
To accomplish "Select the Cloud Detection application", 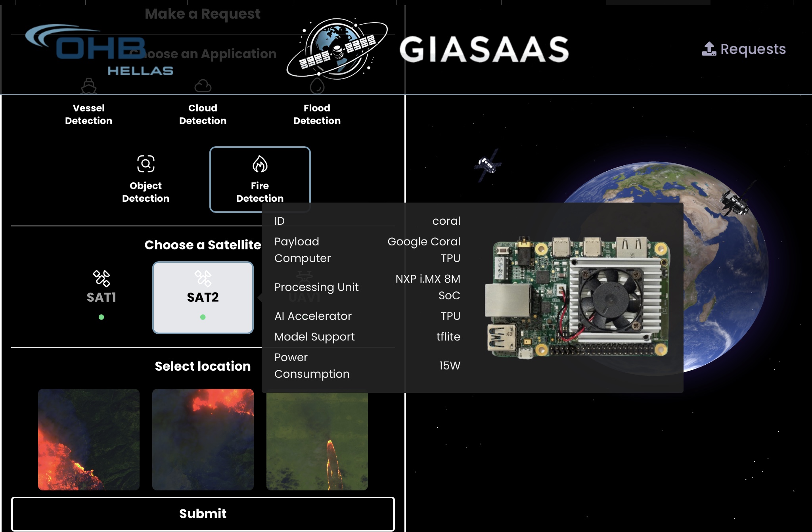I will [203, 114].
